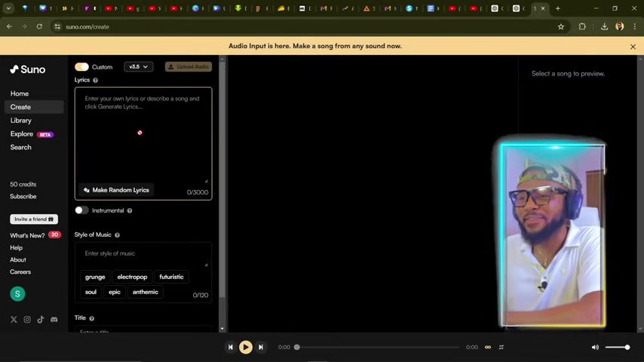Open the Careers link
644x362 pixels.
tap(20, 271)
